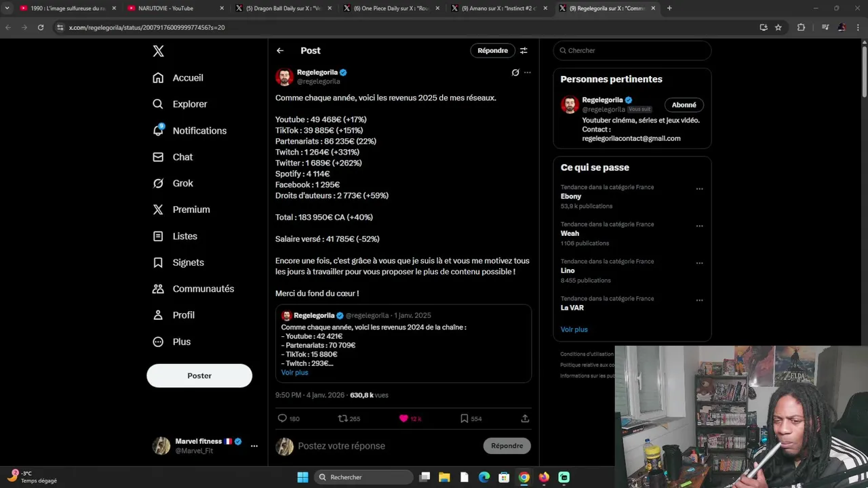Image resolution: width=868 pixels, height=488 pixels.
Task: Open more options for La VAR trend
Action: [x=699, y=300]
